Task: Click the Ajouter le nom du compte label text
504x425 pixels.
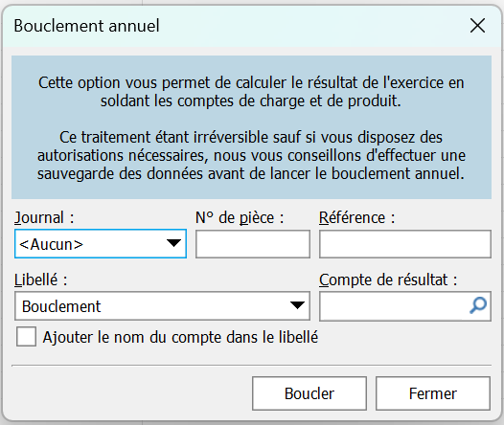Action: tap(180, 337)
